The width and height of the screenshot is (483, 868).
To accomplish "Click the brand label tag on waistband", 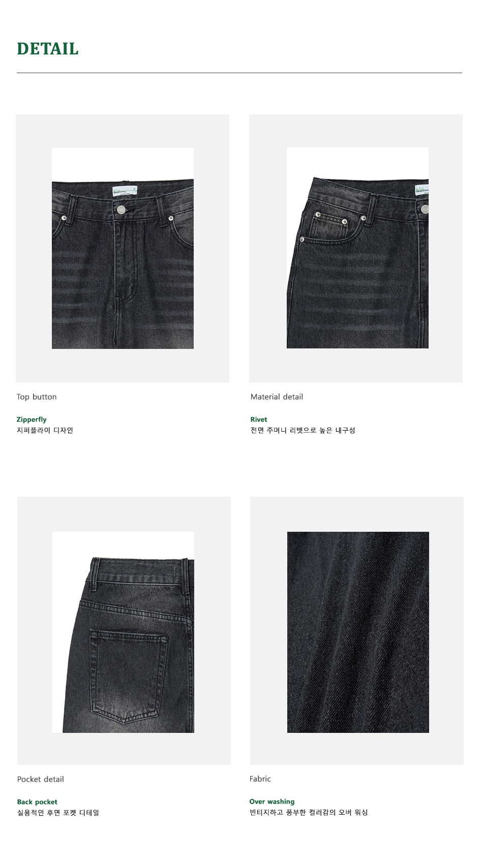I will click(x=125, y=192).
